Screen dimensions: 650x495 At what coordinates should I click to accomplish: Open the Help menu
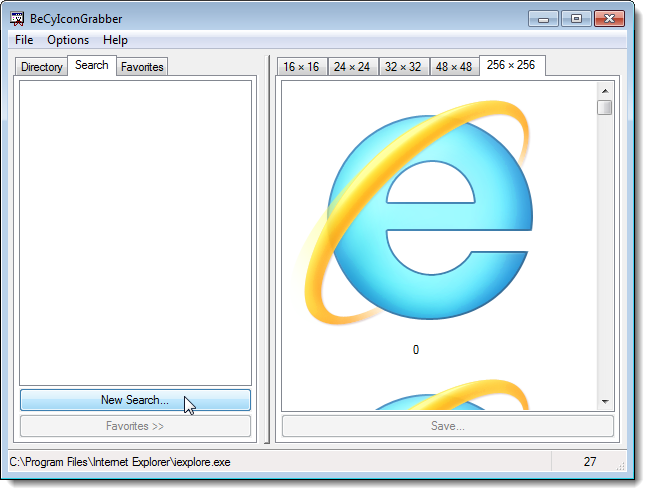115,40
